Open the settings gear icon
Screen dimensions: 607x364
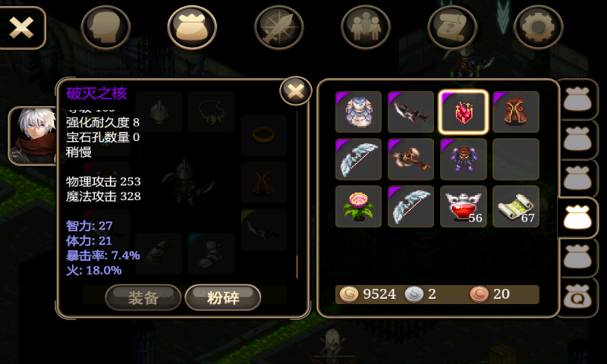538,27
